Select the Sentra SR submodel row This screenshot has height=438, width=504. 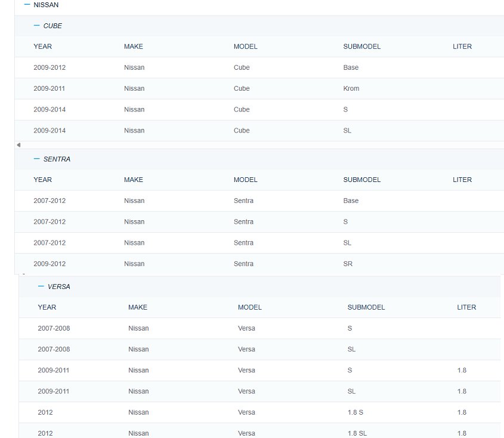coord(348,264)
